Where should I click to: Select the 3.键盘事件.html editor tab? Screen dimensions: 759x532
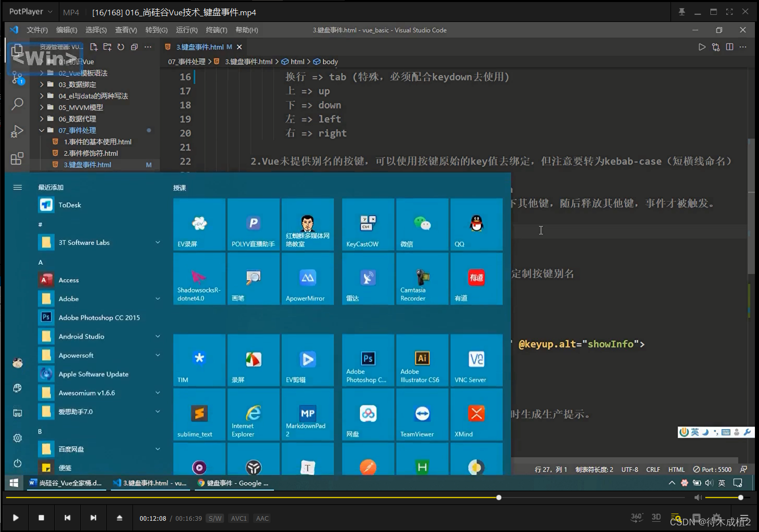(203, 47)
